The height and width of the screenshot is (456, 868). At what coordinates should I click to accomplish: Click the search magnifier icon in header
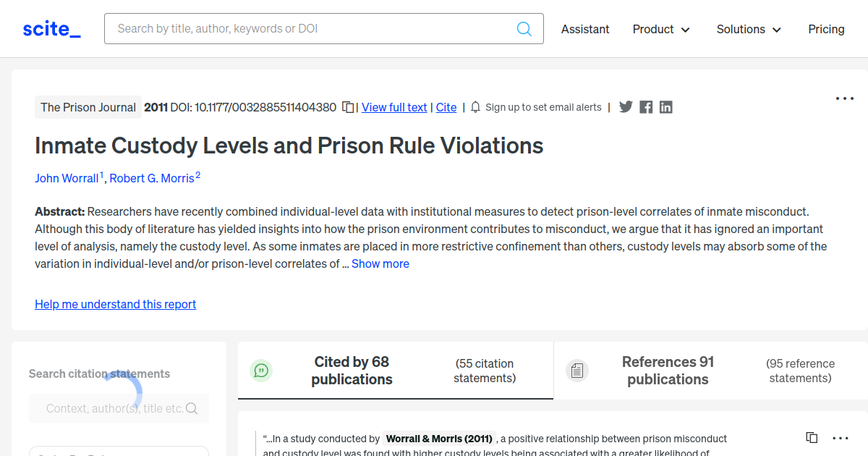pyautogui.click(x=524, y=29)
